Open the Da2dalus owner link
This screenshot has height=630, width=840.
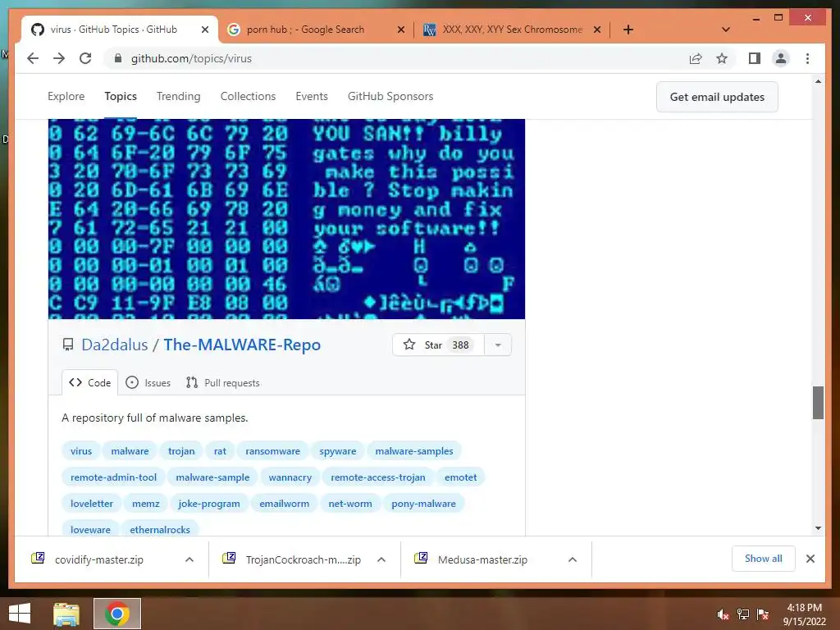click(x=115, y=345)
